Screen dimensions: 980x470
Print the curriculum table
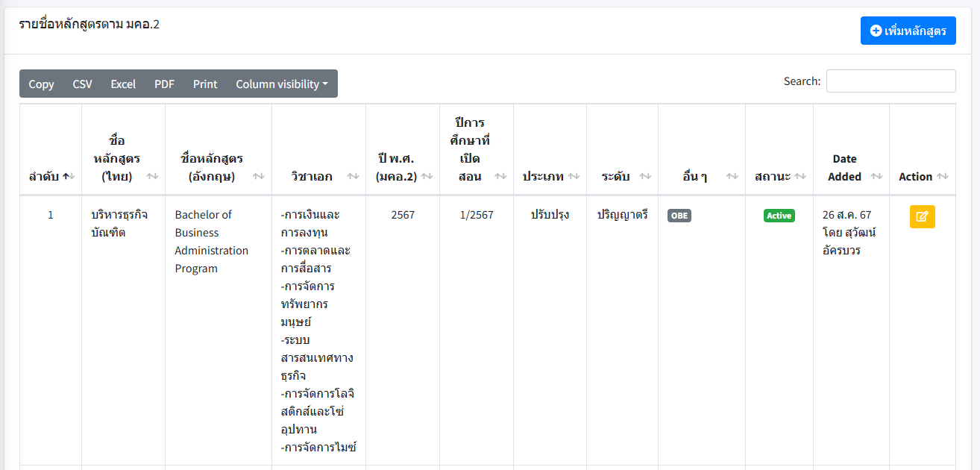205,84
